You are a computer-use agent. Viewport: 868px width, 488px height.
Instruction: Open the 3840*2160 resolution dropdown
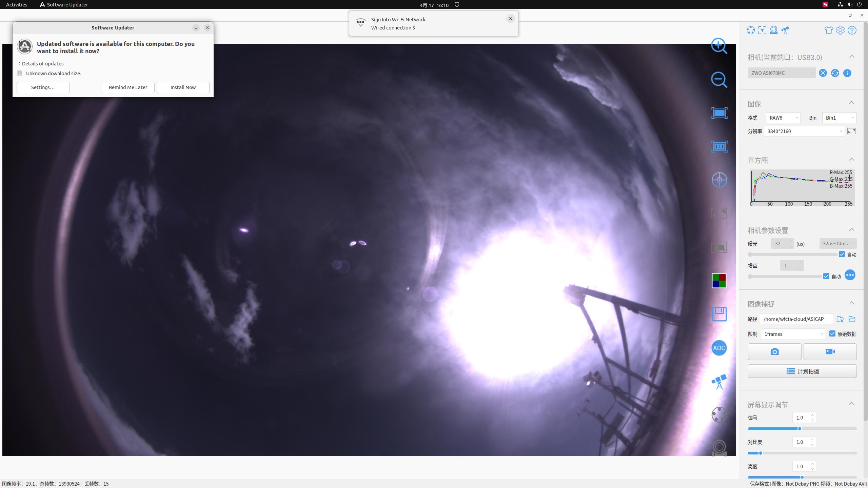804,131
